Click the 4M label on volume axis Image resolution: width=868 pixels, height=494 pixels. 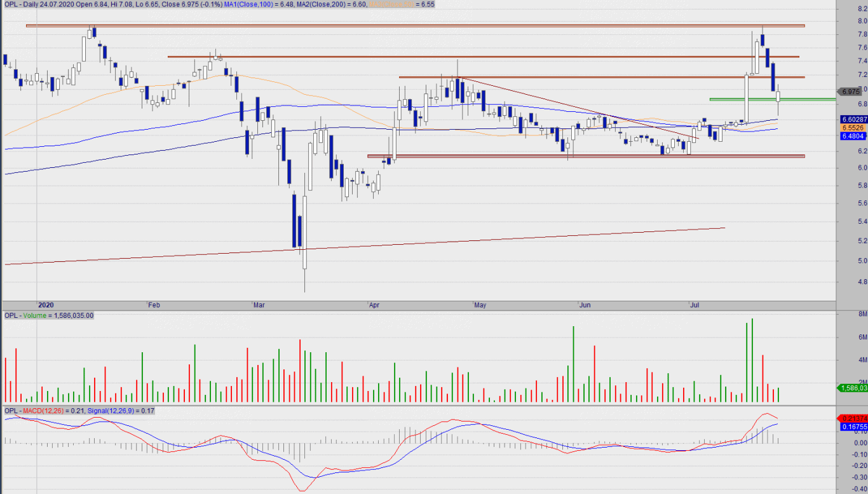tap(863, 360)
